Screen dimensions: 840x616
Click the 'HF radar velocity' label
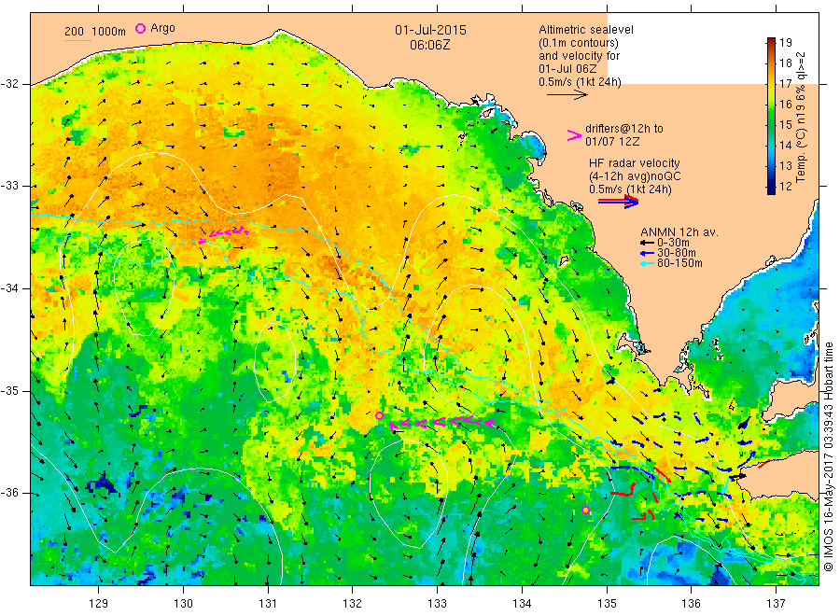click(635, 163)
